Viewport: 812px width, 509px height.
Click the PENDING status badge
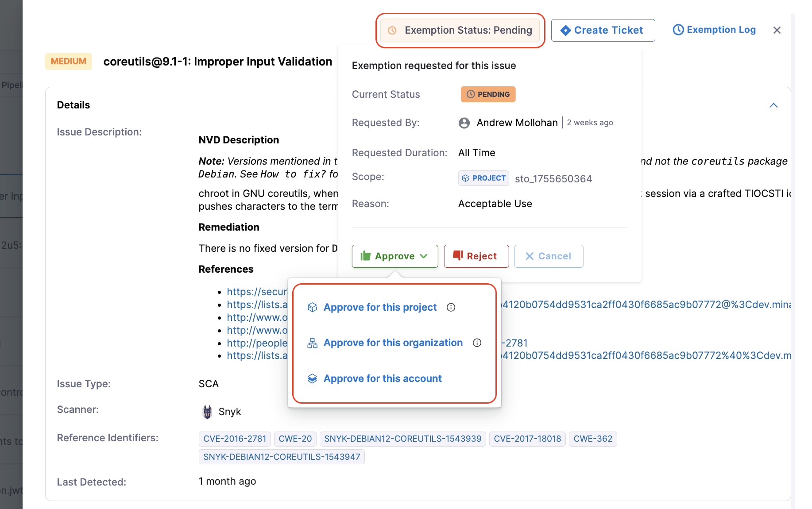(488, 94)
